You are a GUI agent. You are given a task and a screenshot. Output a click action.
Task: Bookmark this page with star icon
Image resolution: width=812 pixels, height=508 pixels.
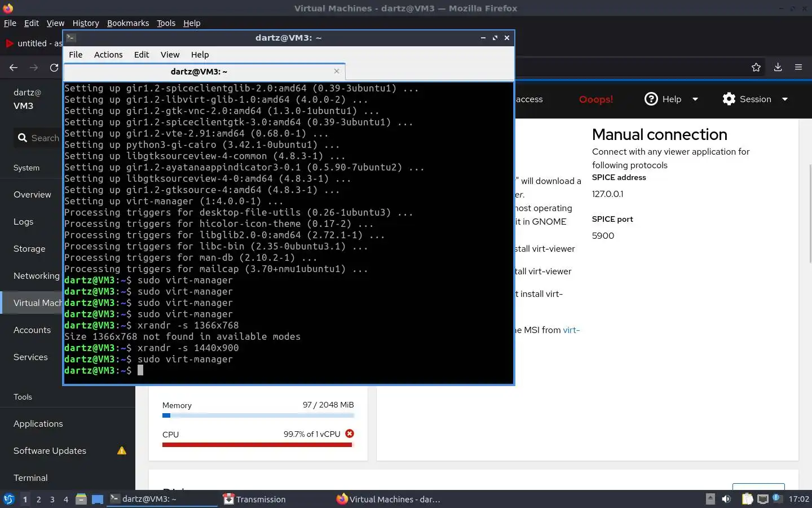756,67
